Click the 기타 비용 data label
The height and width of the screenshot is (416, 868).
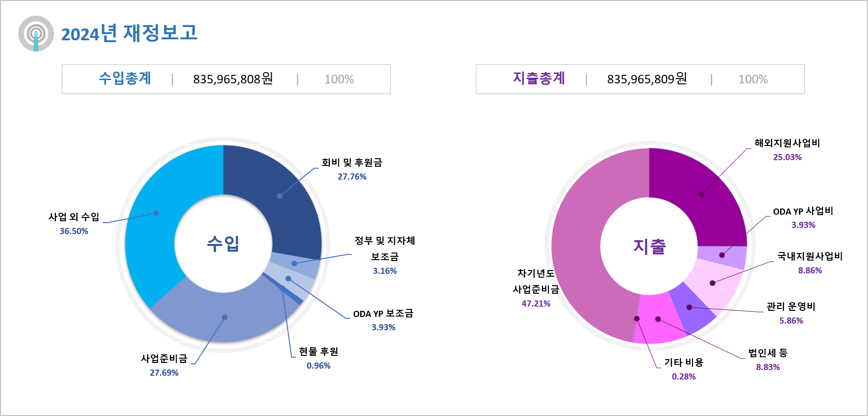point(683,362)
